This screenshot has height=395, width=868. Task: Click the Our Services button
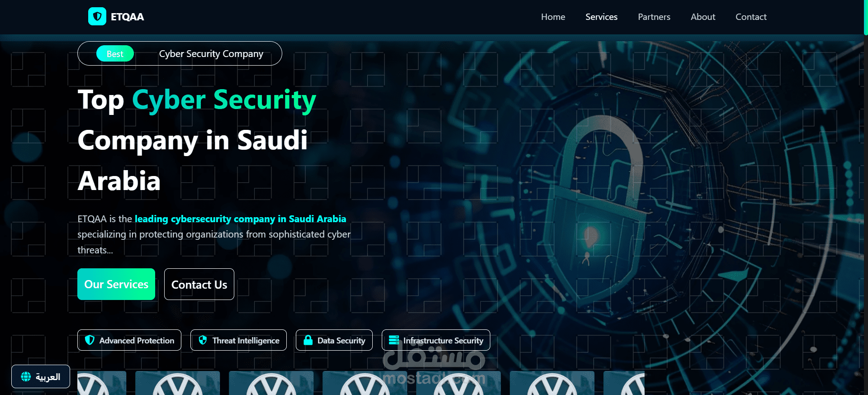click(x=116, y=284)
